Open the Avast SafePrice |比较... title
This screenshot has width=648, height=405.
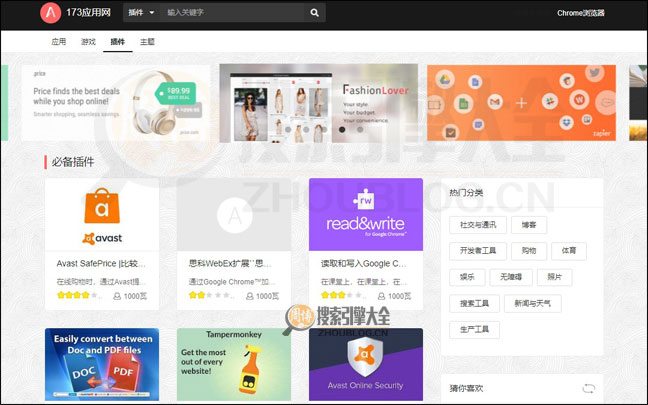click(101, 263)
